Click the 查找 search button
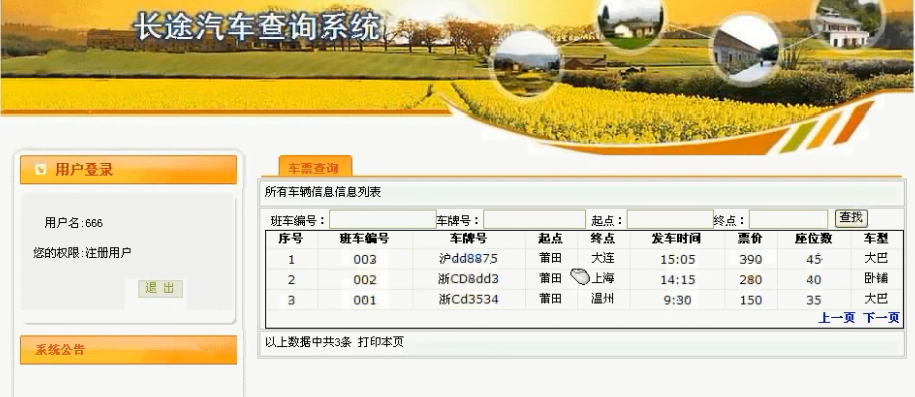The image size is (915, 397). click(851, 218)
